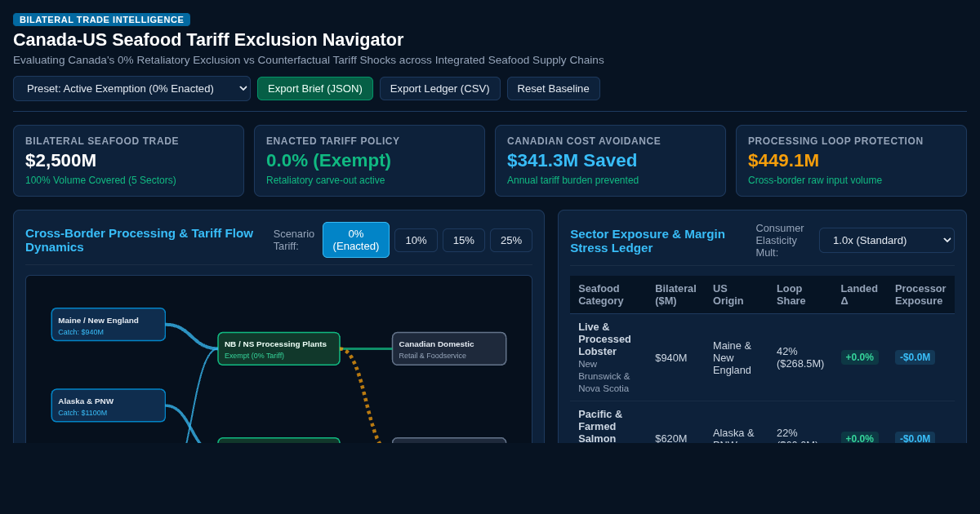Click the NB / NS Processing Plants node
This screenshot has width=980, height=514.
[278, 348]
